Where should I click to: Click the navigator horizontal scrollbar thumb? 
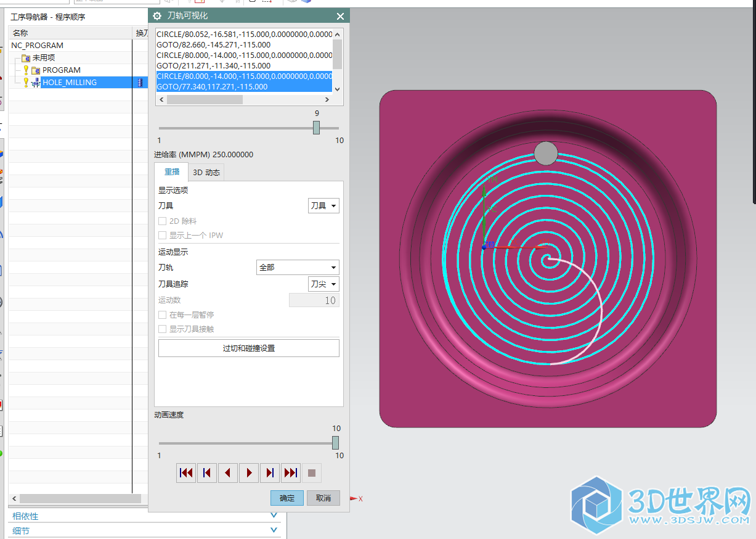coord(79,498)
